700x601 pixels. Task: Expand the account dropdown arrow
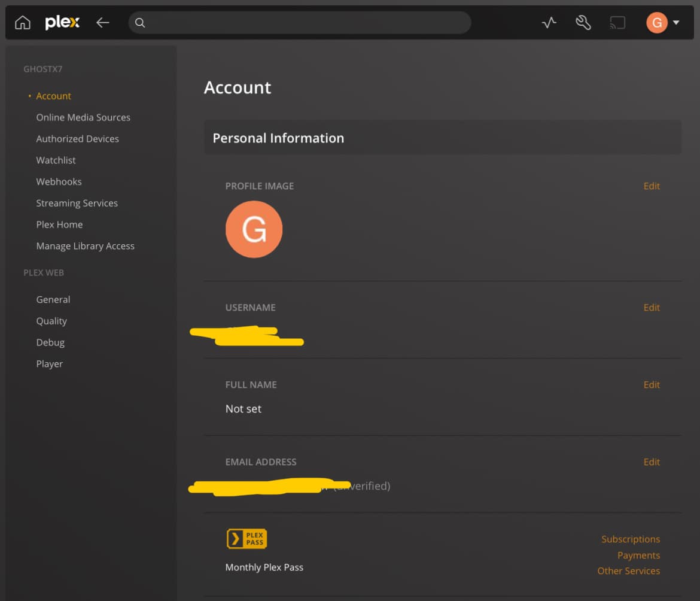(x=676, y=22)
